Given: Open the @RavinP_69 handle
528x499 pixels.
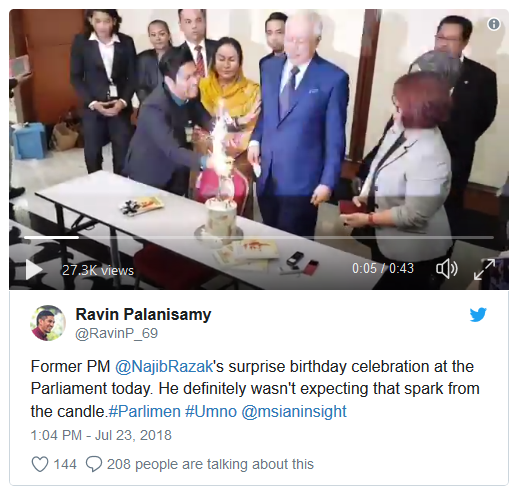Looking at the screenshot, I should pyautogui.click(x=117, y=333).
